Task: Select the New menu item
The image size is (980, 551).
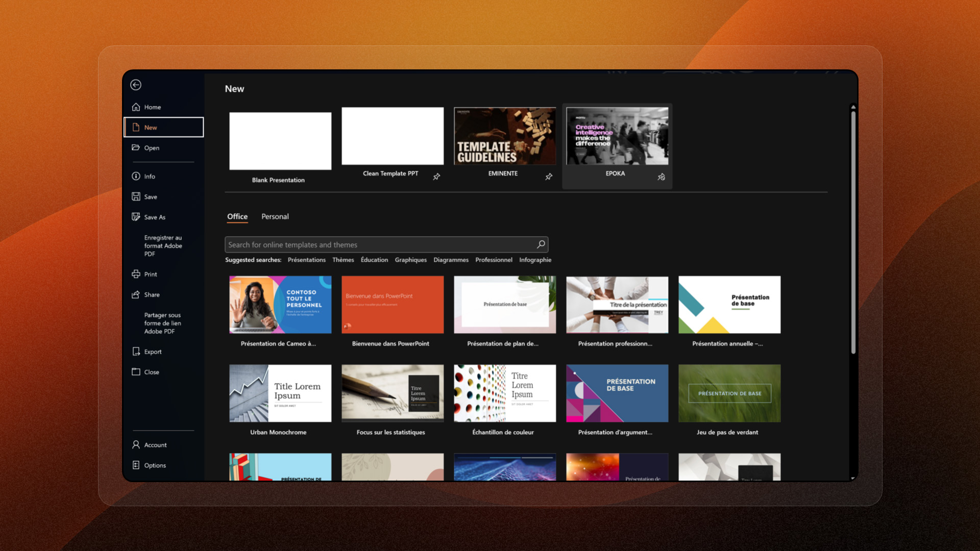Action: tap(164, 127)
